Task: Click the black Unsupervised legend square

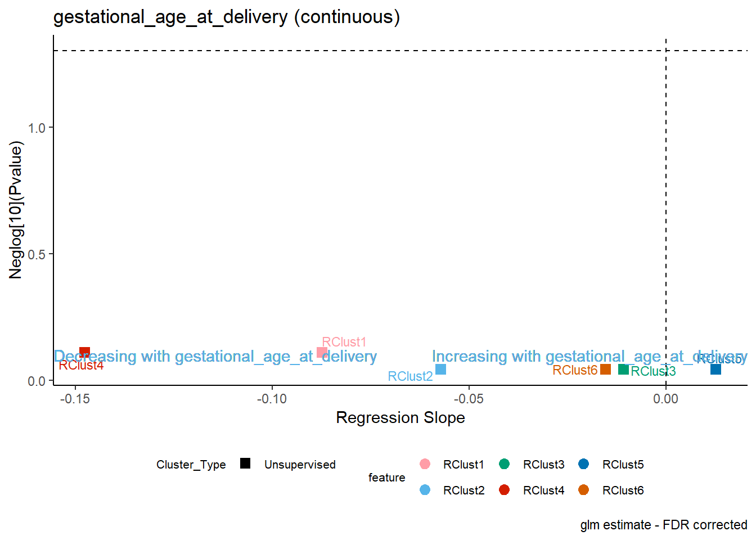Action: [x=245, y=463]
